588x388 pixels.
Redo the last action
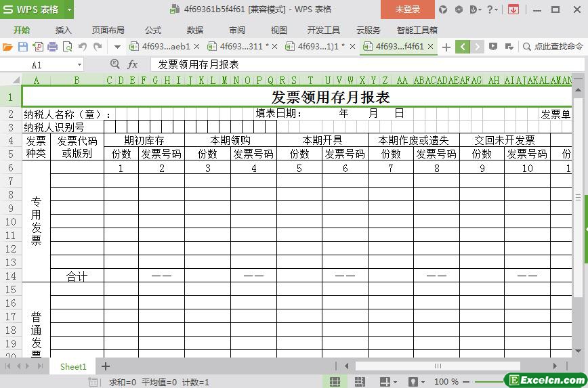98,47
